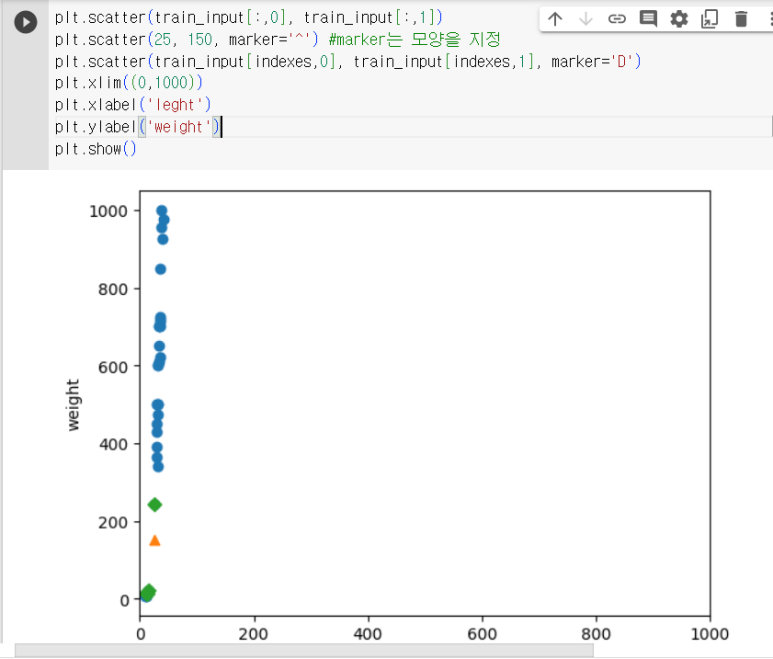This screenshot has width=773, height=659.
Task: Click x-axis tick label 600
Action: pyautogui.click(x=482, y=634)
